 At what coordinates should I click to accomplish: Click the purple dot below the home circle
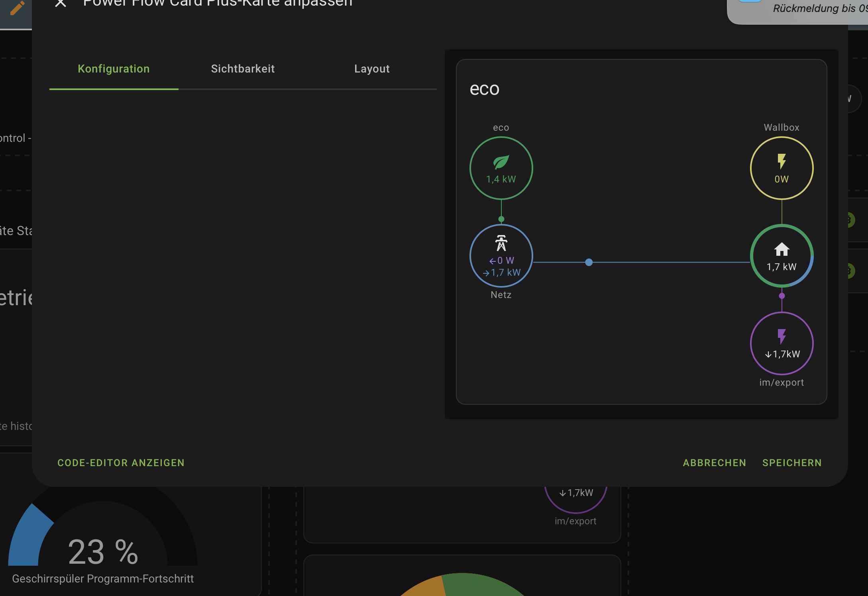coord(782,296)
